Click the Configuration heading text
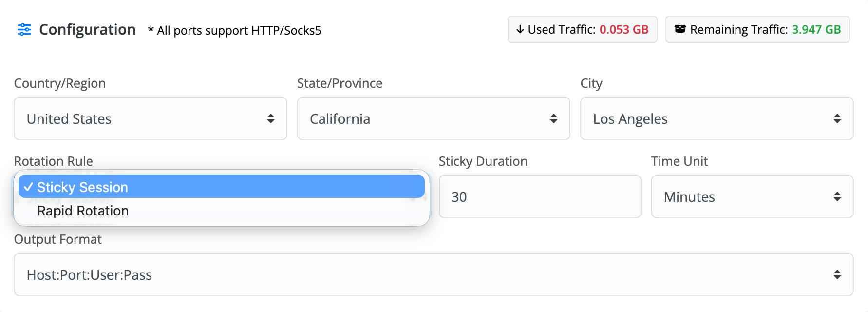 (x=87, y=30)
